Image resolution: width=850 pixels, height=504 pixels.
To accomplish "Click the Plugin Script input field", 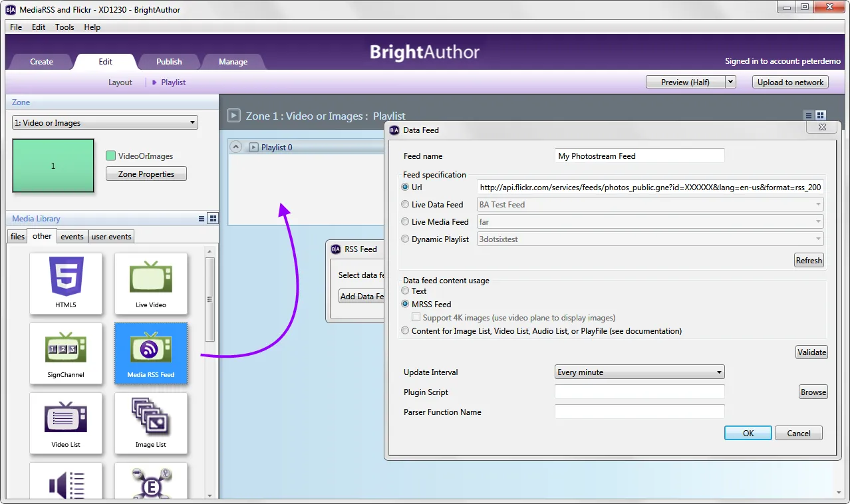I will click(x=640, y=392).
